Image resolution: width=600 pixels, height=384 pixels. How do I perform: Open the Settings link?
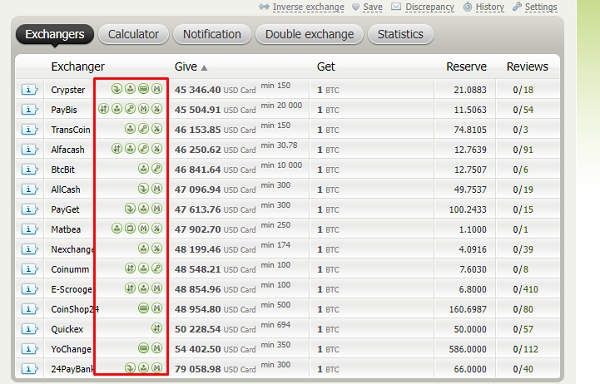point(541,7)
